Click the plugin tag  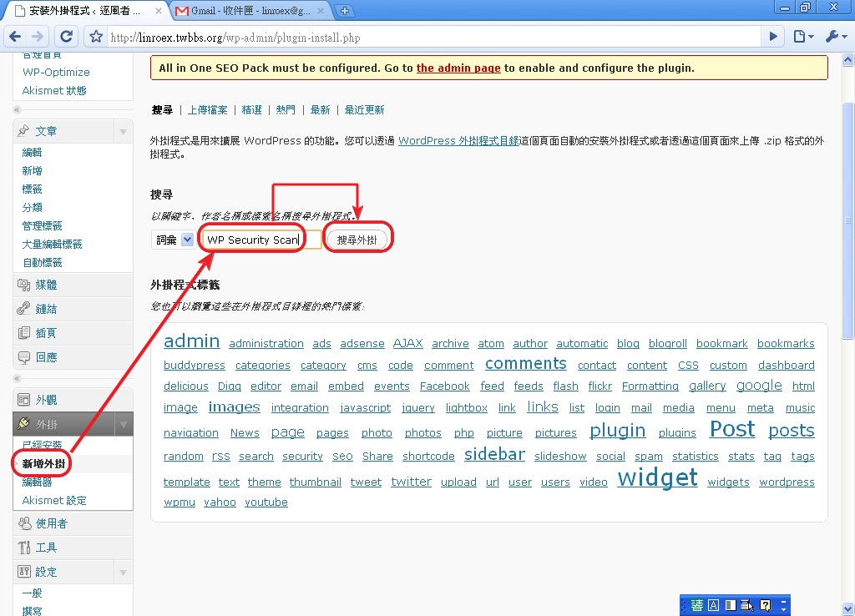click(617, 431)
